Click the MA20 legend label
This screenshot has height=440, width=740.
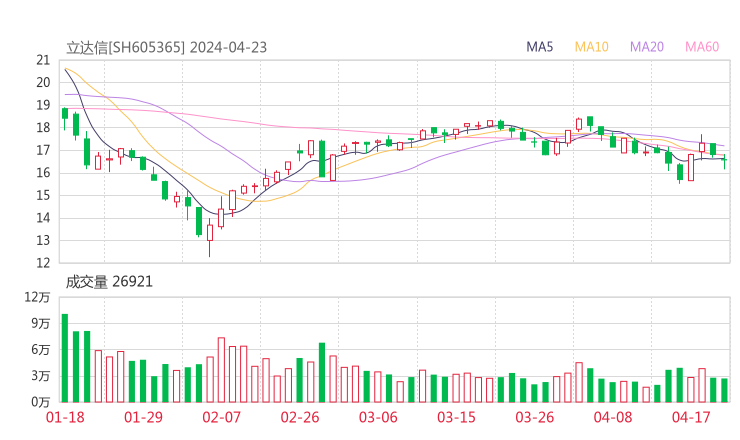tap(647, 47)
